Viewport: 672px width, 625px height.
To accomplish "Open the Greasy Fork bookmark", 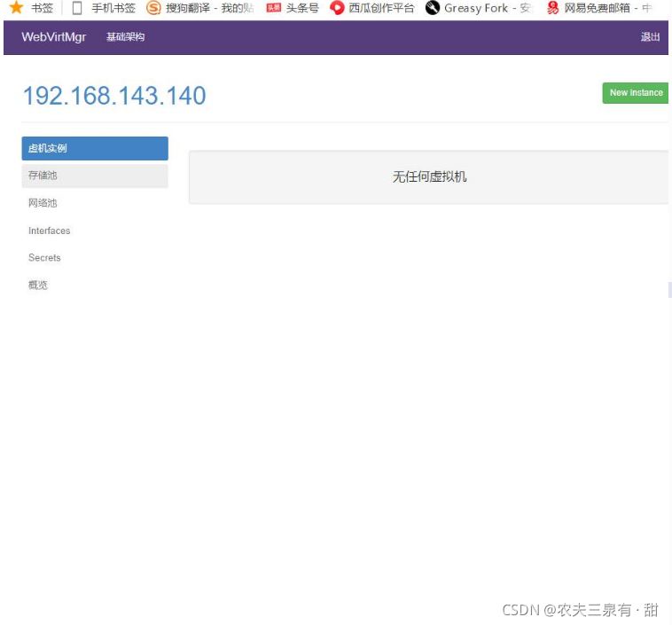I will click(x=479, y=8).
